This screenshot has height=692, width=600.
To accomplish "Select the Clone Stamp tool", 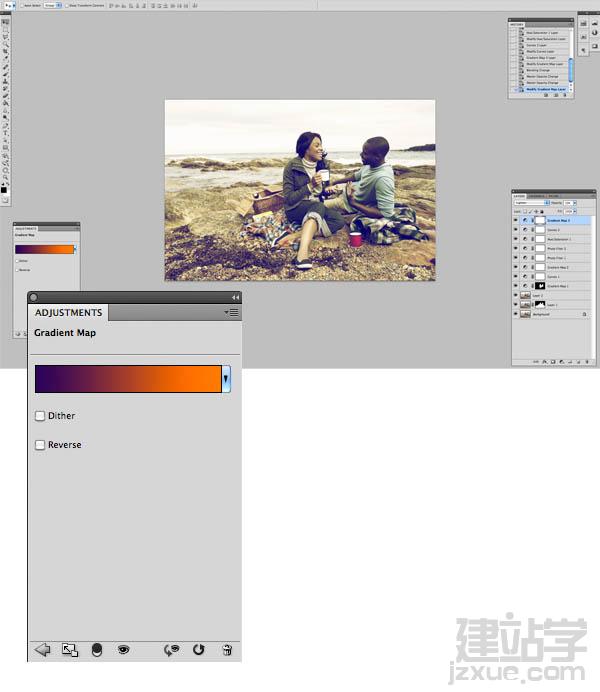I will tap(5, 81).
